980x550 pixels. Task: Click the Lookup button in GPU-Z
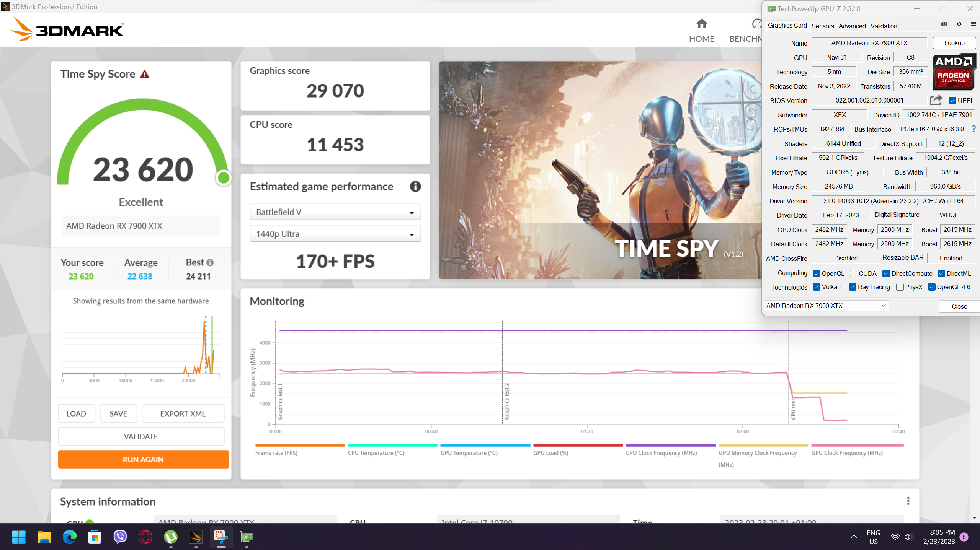point(954,43)
